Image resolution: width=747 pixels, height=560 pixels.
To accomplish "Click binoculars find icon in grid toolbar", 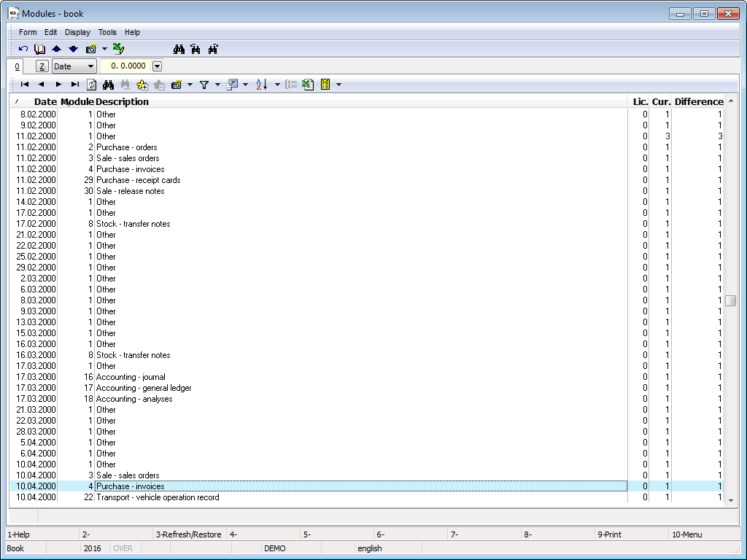I will pyautogui.click(x=108, y=85).
